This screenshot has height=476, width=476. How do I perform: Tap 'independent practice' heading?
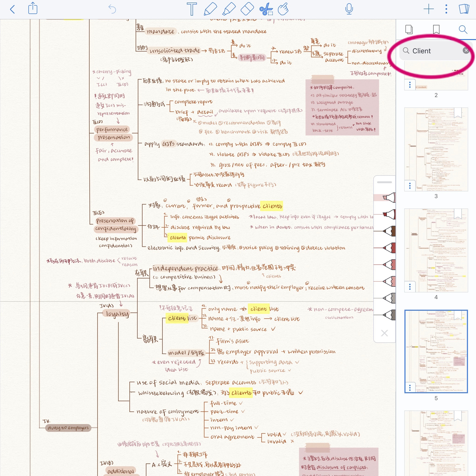pos(185,268)
